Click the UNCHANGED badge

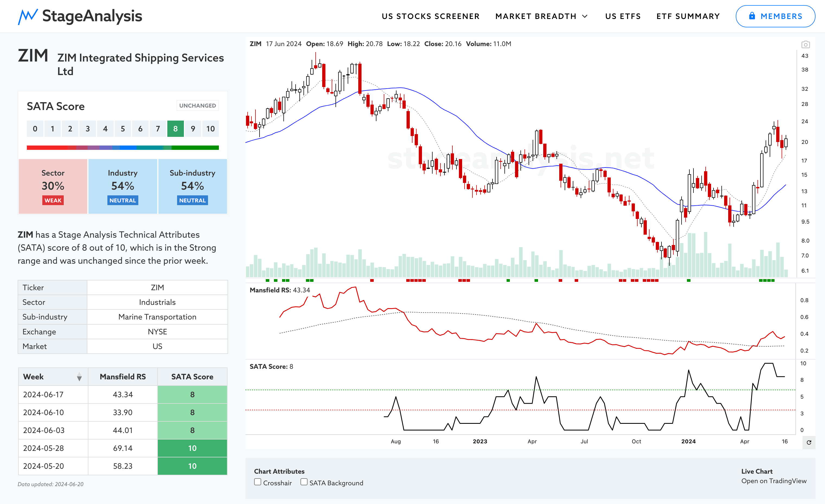click(197, 106)
